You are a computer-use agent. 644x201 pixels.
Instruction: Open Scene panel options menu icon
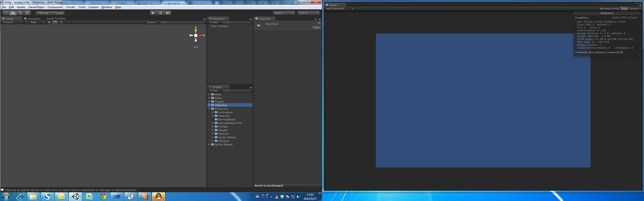[x=204, y=19]
